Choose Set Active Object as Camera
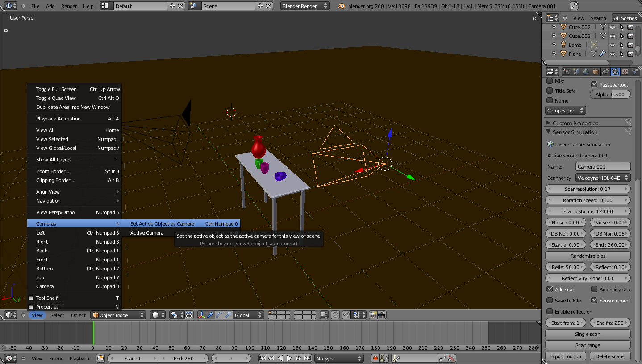This screenshot has width=642, height=364. tap(181, 224)
